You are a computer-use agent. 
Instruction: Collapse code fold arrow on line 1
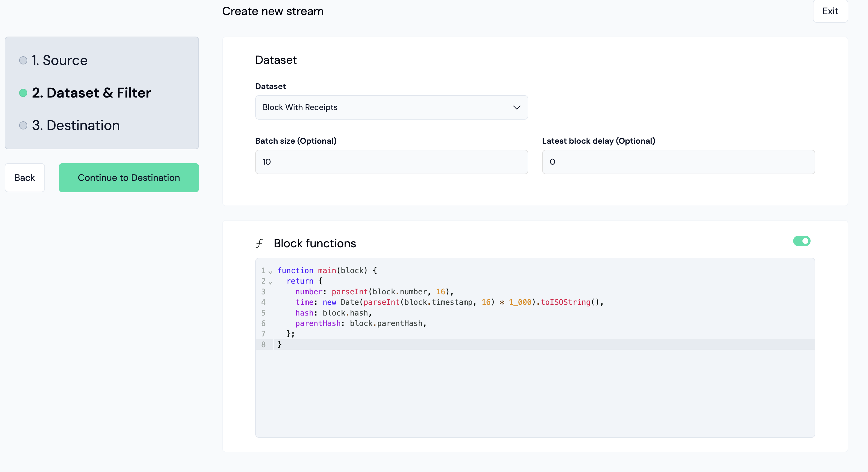[x=270, y=272]
